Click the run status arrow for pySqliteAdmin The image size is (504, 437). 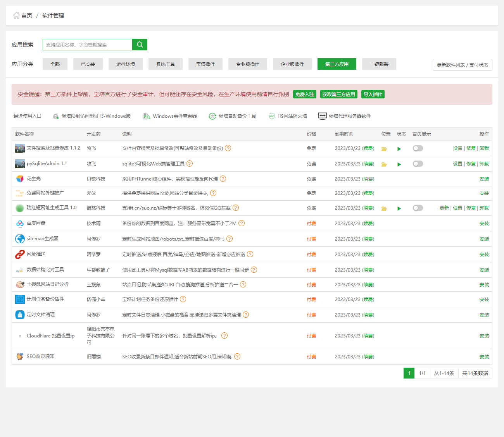coord(399,164)
